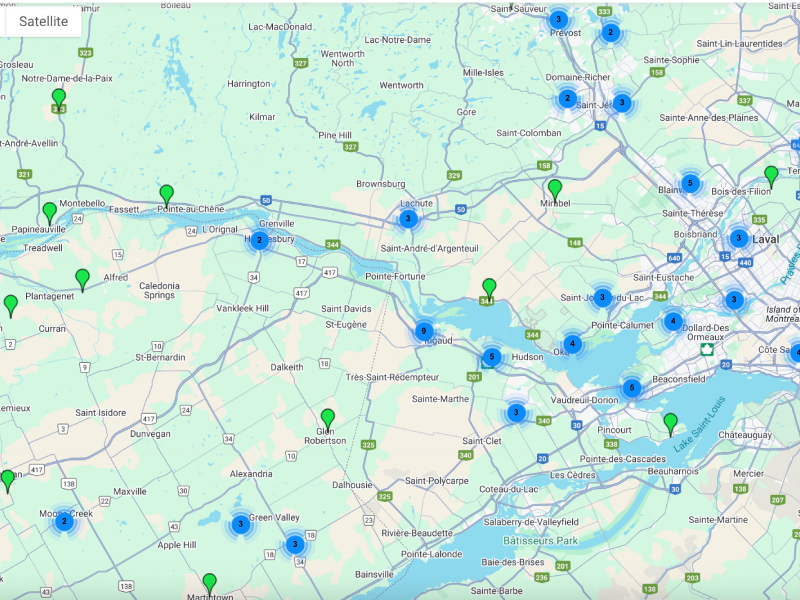Viewport: 800px width, 600px height.
Task: Click the green pin west of Alfred
Action: (x=82, y=278)
